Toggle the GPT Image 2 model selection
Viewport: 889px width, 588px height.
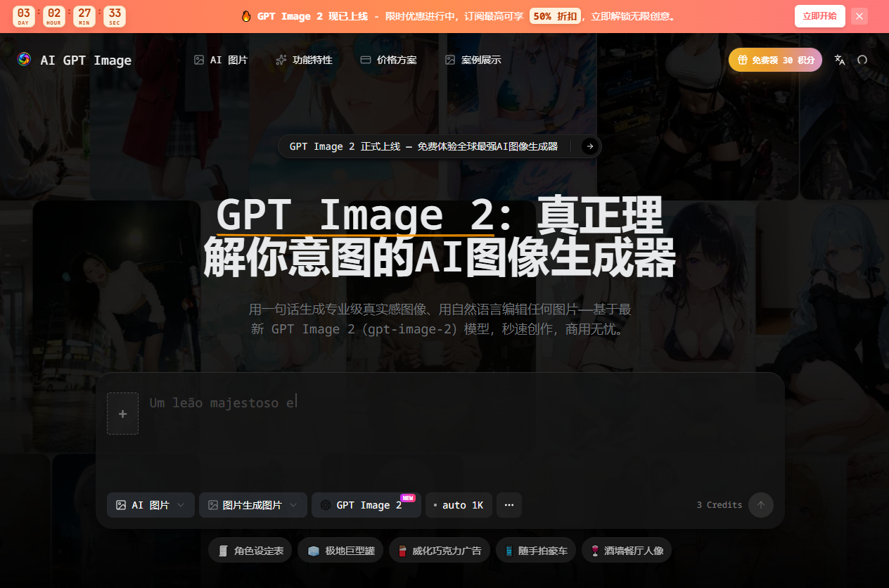click(366, 505)
